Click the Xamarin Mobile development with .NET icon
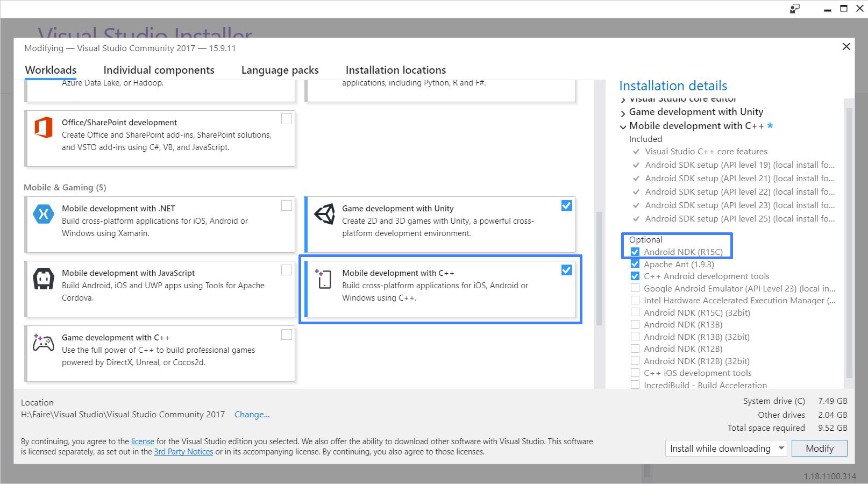This screenshot has width=868, height=484. (x=44, y=214)
